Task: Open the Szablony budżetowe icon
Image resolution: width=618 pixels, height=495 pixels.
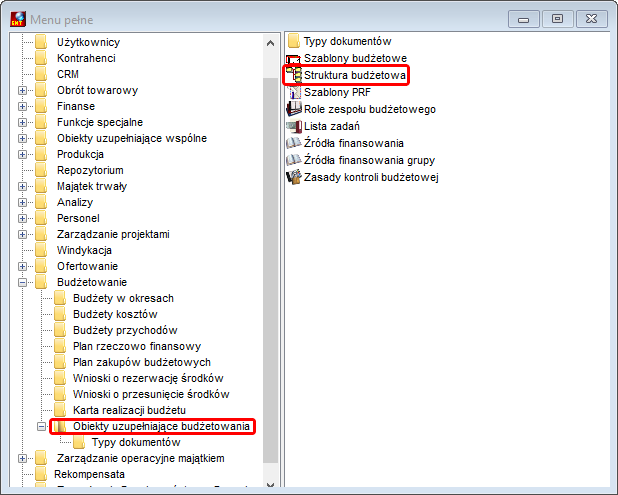Action: pos(294,58)
